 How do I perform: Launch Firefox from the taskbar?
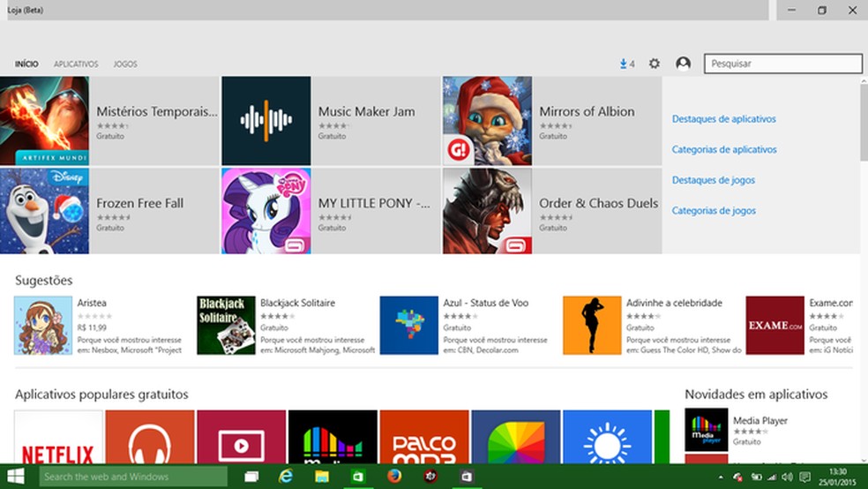(x=394, y=477)
